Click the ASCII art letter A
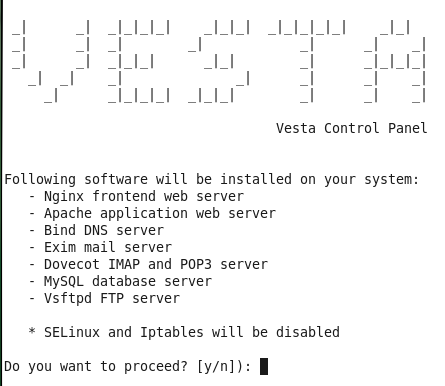The width and height of the screenshot is (445, 386). [395, 62]
